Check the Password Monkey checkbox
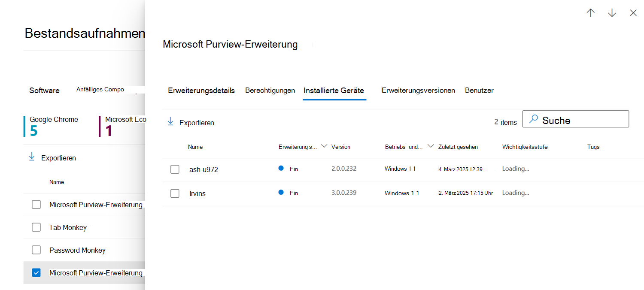 click(x=36, y=250)
